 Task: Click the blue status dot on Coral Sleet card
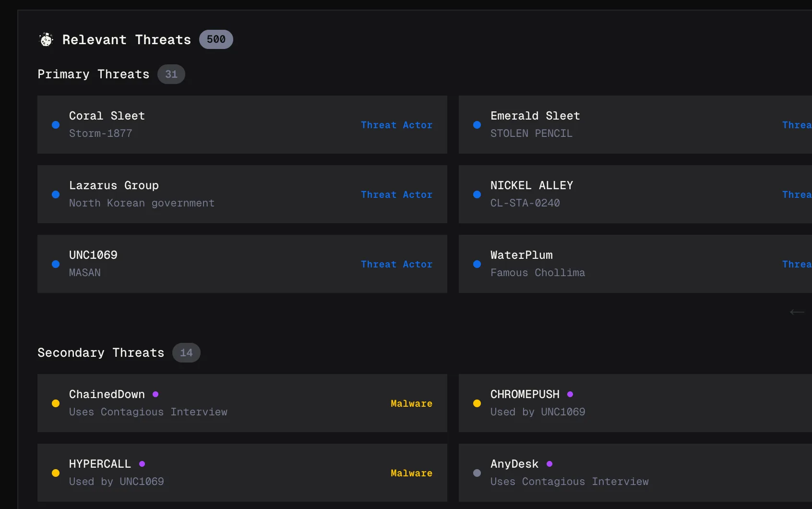(x=55, y=125)
